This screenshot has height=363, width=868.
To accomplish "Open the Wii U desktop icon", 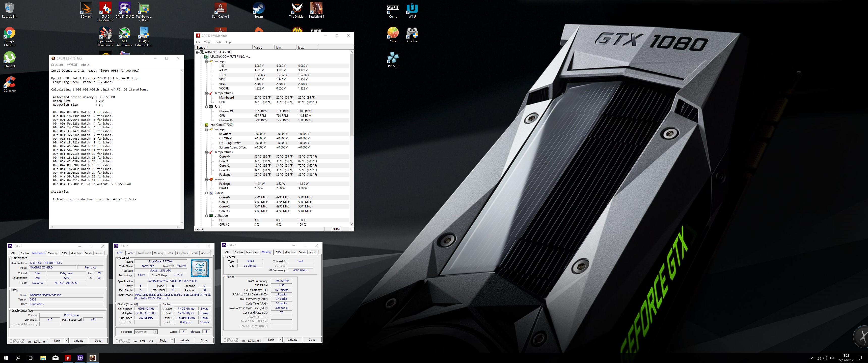I will click(412, 10).
